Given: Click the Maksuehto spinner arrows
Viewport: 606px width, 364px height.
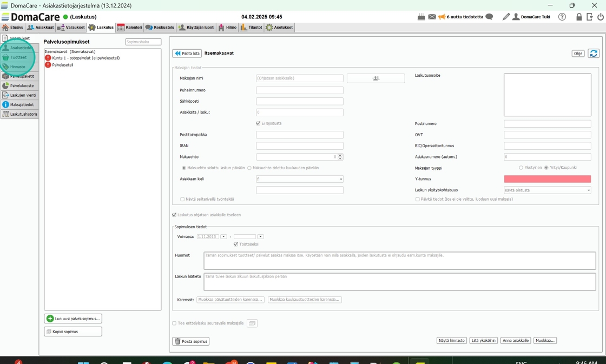Looking at the screenshot, I should [340, 157].
